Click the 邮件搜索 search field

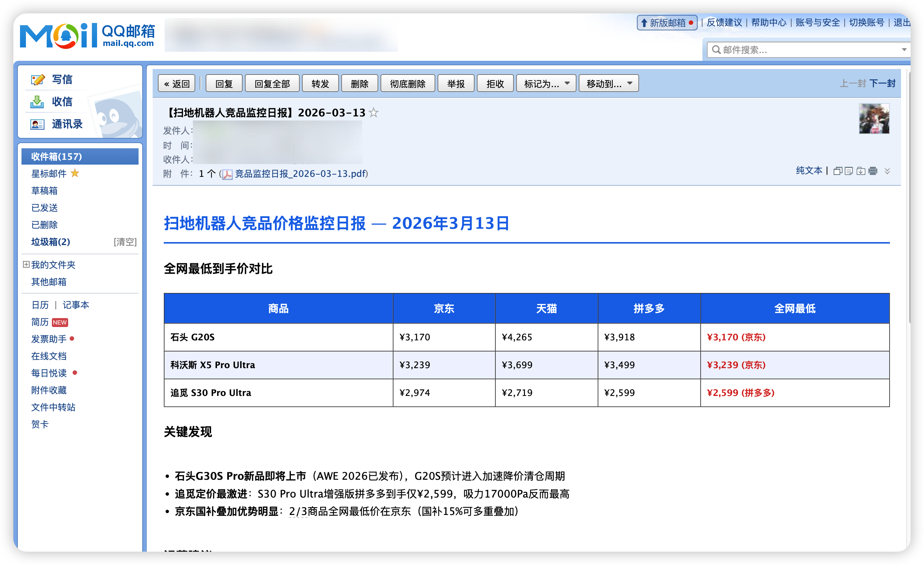pos(802,50)
